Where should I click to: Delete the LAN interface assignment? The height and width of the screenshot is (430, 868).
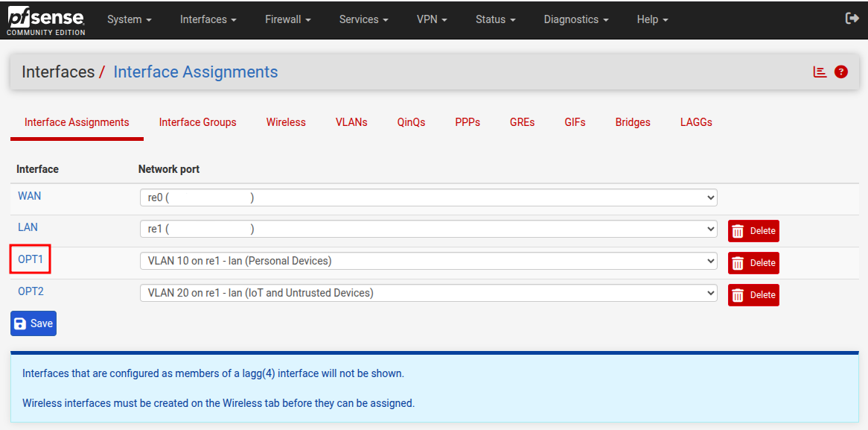pyautogui.click(x=753, y=231)
